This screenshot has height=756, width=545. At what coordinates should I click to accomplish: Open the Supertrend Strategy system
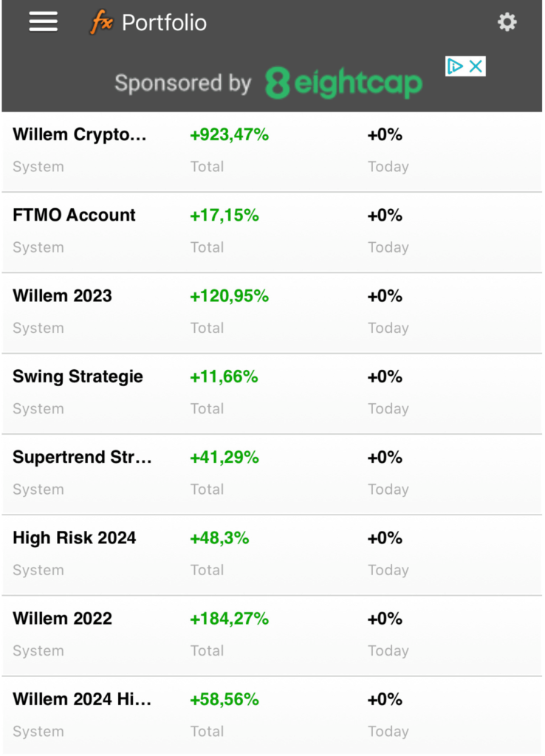coord(82,457)
